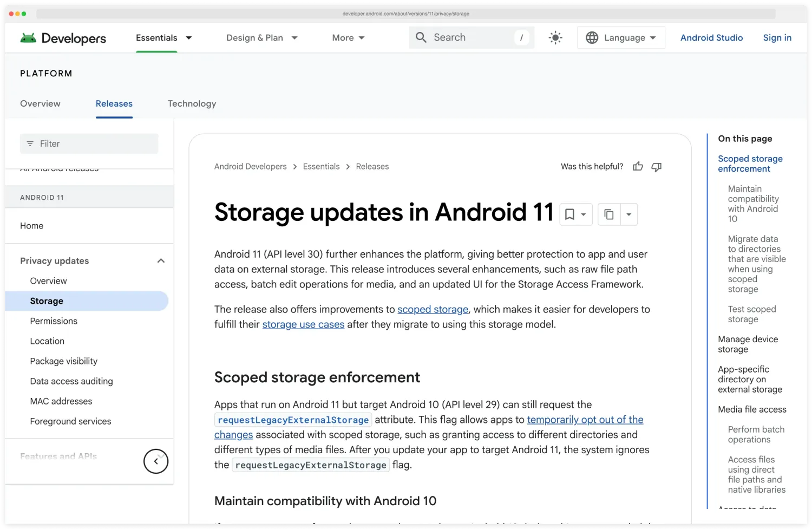Open the Permissions sidebar item
The height and width of the screenshot is (529, 812).
click(x=54, y=321)
